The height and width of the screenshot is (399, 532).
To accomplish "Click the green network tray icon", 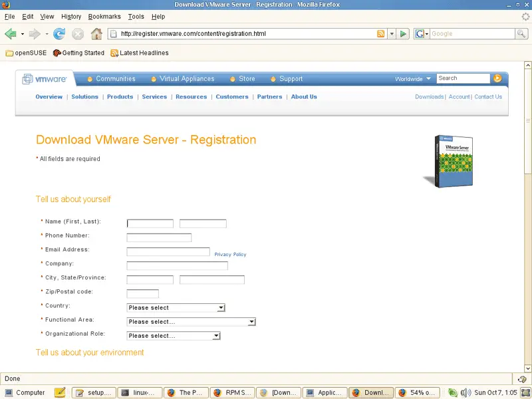I will click(x=453, y=392).
